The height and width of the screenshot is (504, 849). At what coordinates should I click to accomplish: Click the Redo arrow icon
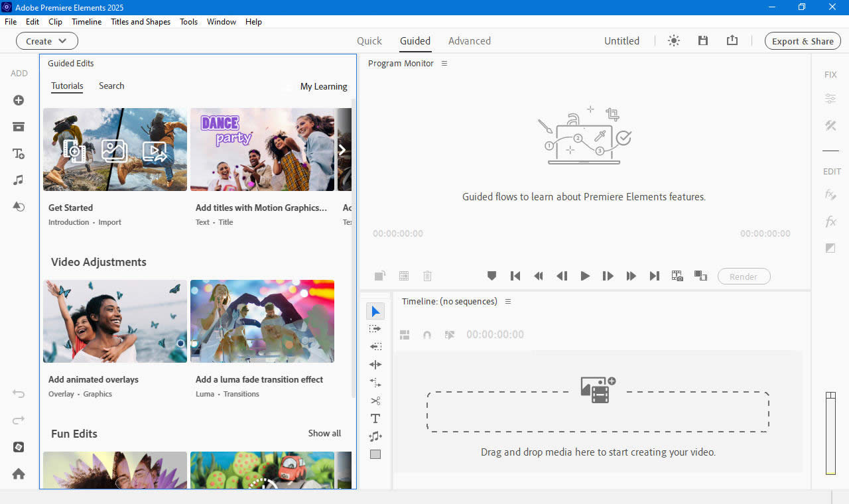pos(19,420)
